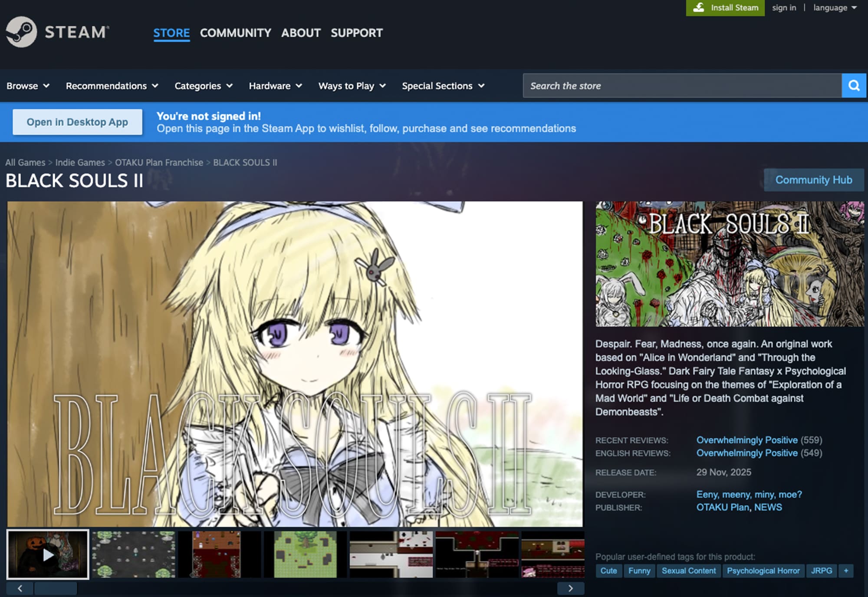The width and height of the screenshot is (868, 597).
Task: Click the right arrow on thumbnail strip
Action: point(570,588)
